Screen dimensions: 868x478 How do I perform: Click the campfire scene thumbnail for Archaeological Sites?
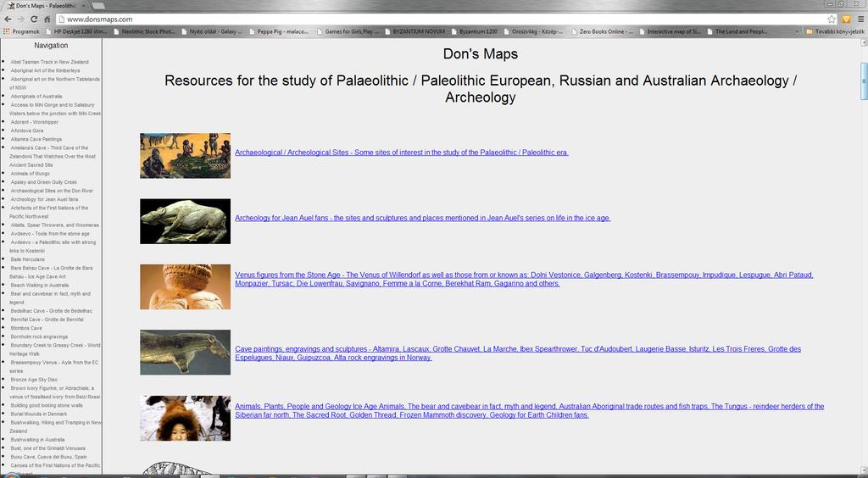pyautogui.click(x=185, y=155)
